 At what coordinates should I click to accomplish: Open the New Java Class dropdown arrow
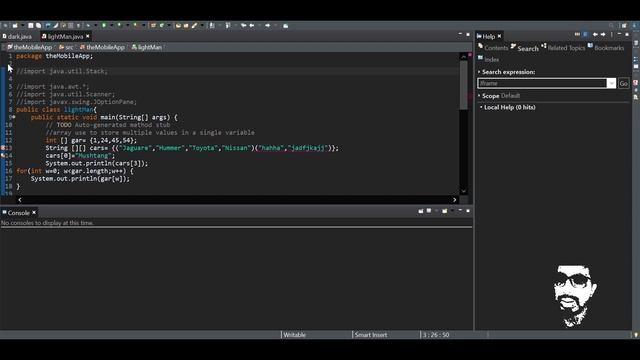pos(169,26)
